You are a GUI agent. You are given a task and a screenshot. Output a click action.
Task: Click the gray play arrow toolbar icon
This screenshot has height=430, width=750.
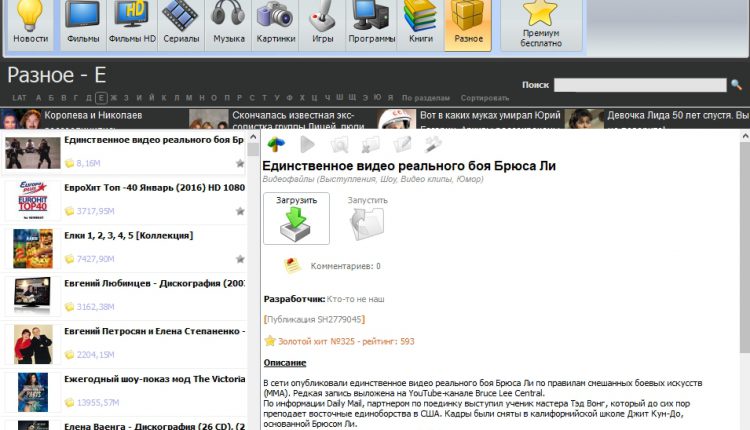[307, 144]
